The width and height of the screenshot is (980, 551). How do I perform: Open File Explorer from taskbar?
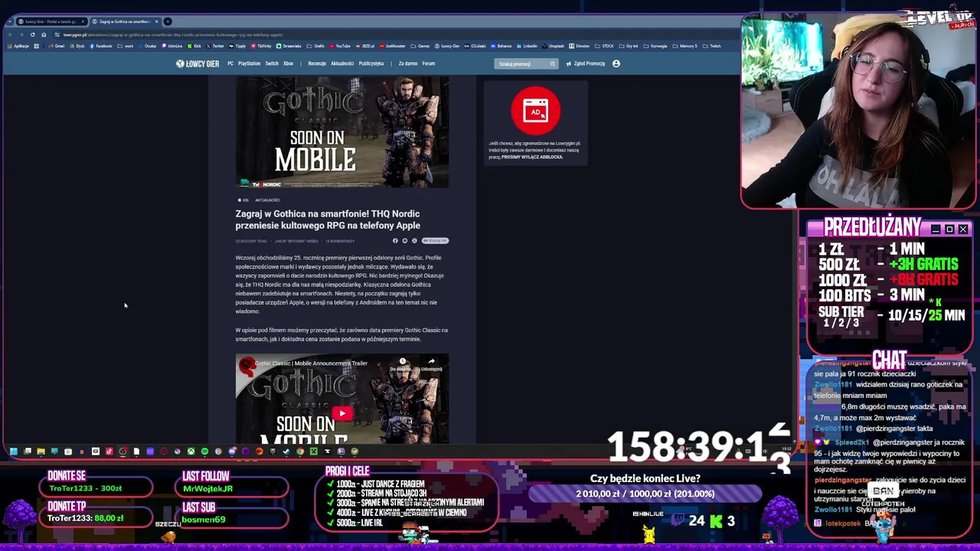(x=41, y=452)
